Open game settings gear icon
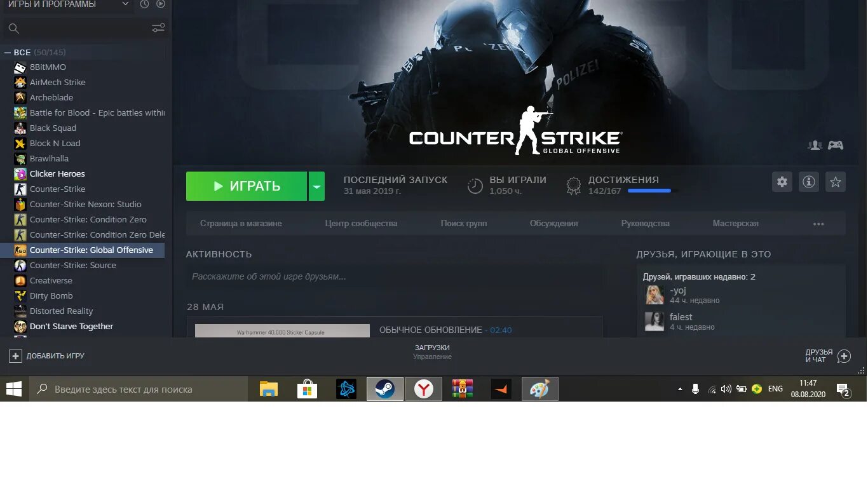The height and width of the screenshot is (488, 868). 782,182
